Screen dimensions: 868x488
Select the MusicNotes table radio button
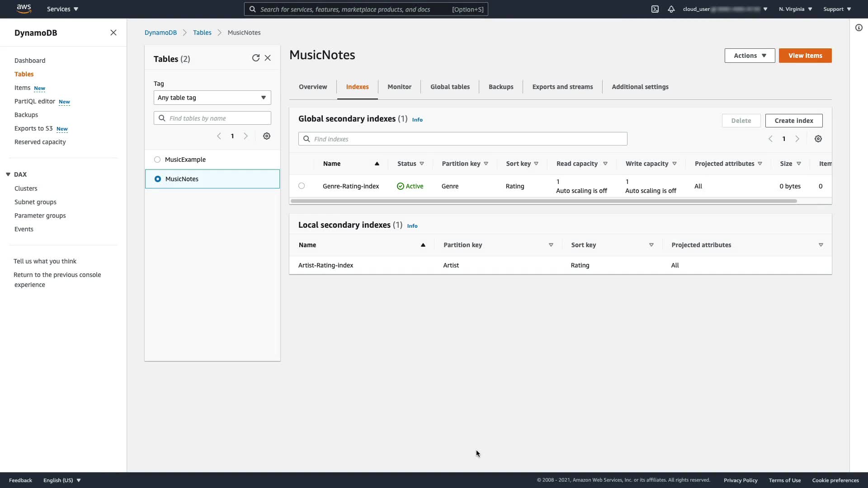[158, 179]
